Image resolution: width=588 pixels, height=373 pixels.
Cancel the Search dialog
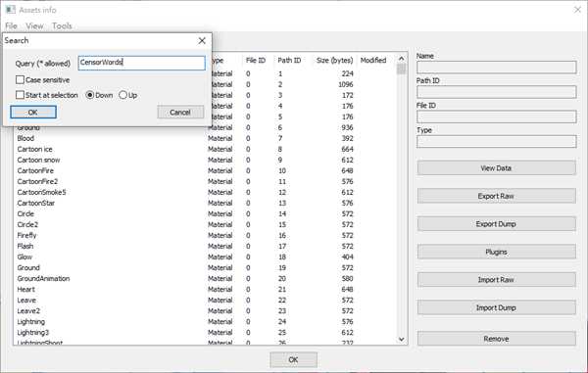click(x=180, y=112)
